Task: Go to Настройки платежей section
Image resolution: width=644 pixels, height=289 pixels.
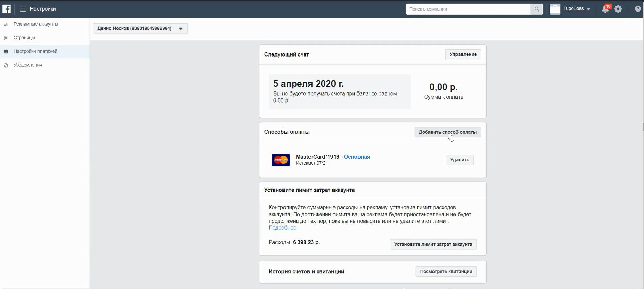Action: [x=35, y=51]
